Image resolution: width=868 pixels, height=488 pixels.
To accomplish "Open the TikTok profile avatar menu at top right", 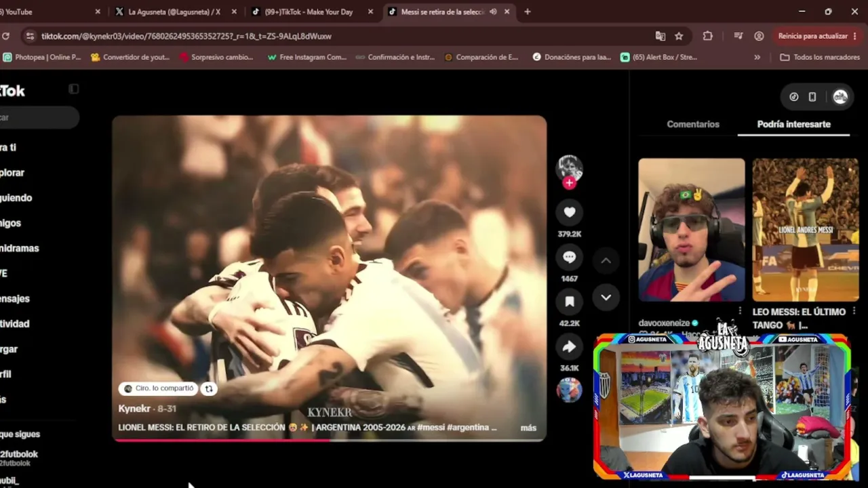I will (x=840, y=97).
